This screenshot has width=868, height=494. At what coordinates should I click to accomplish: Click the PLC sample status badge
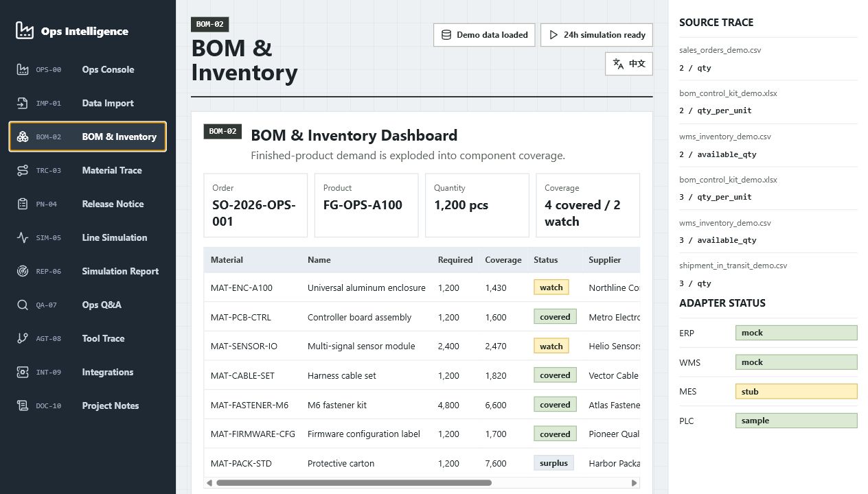click(x=797, y=421)
